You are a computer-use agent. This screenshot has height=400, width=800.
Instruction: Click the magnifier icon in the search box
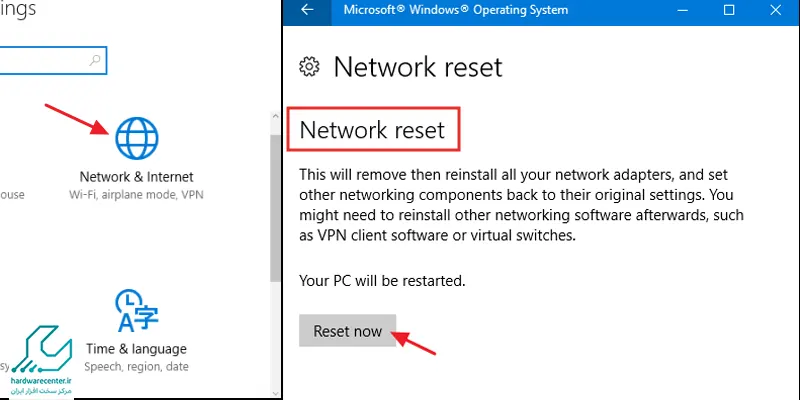click(x=95, y=61)
